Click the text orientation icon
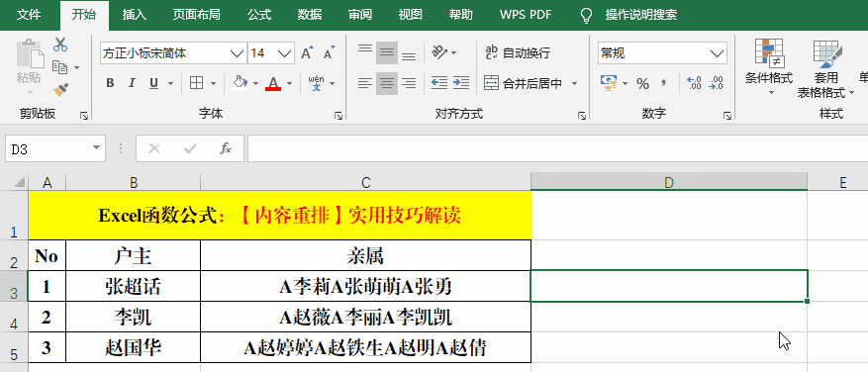This screenshot has height=372, width=868. tap(439, 52)
